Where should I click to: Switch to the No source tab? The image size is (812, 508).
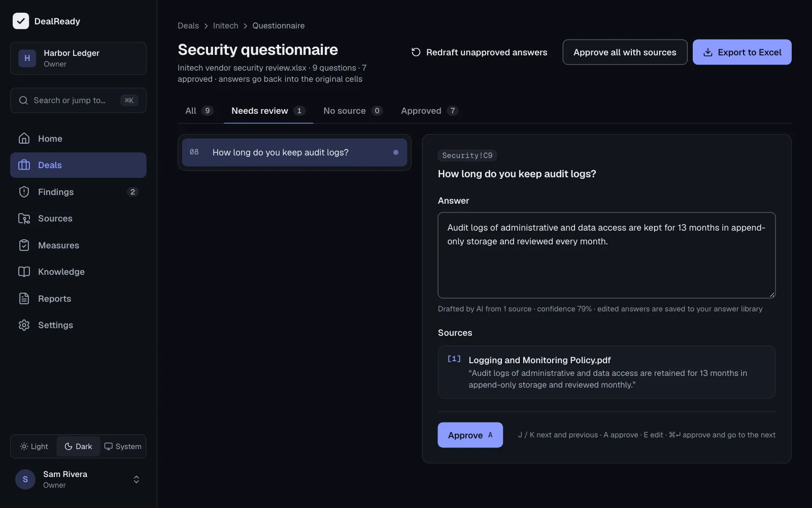pyautogui.click(x=353, y=111)
